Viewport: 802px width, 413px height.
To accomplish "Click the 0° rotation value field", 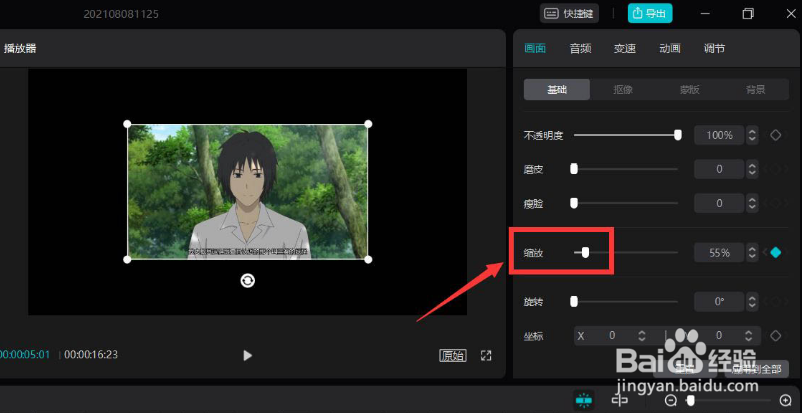I will (719, 301).
